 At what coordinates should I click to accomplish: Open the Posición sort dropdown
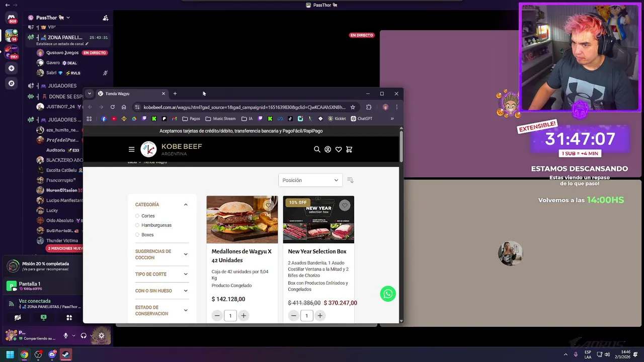pyautogui.click(x=310, y=180)
